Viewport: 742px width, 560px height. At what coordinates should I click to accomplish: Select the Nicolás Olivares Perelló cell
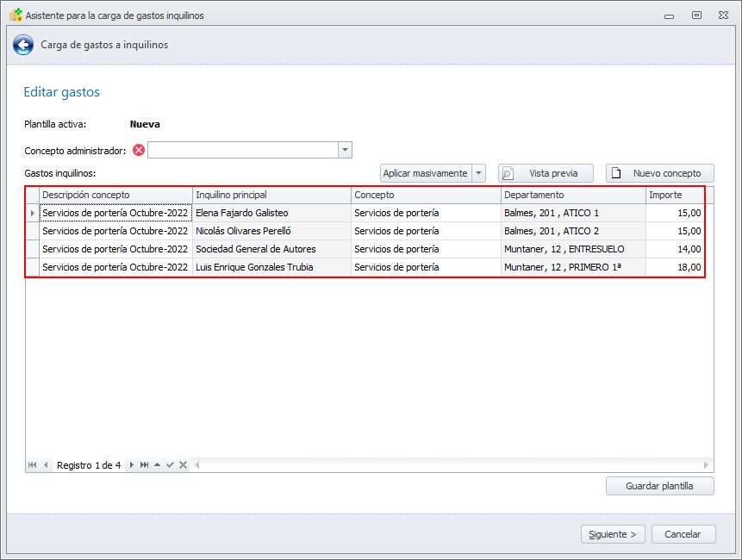tap(271, 231)
